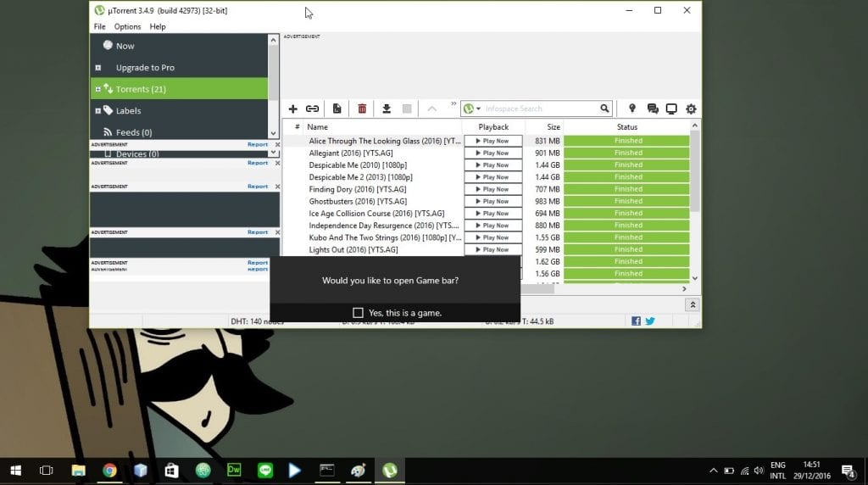
Task: Open Google Chrome from the taskbar
Action: (109, 470)
